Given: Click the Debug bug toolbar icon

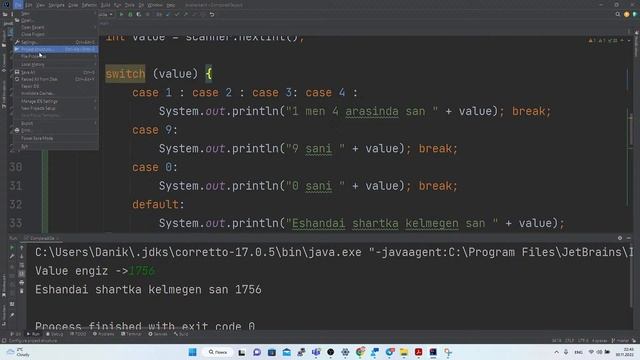Looking at the screenshot, I should click(130, 14).
